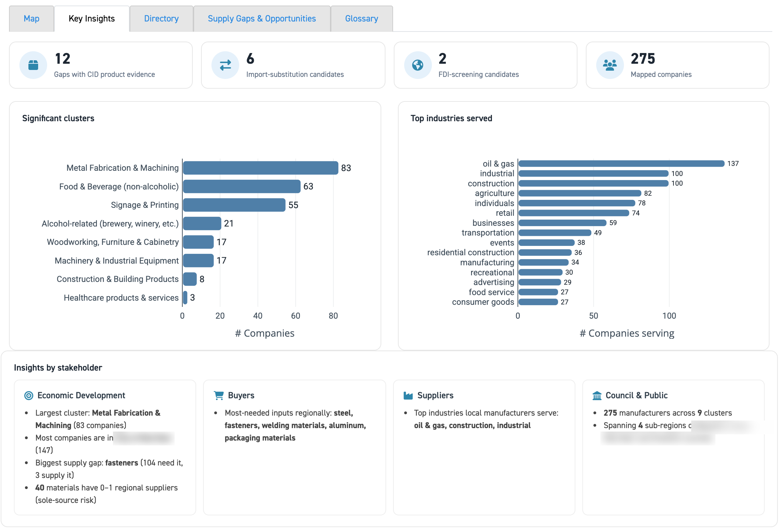Image resolution: width=782 pixels, height=532 pixels.
Task: Click 'Biggest supply gap: fasteners' bullet
Action: (x=109, y=469)
